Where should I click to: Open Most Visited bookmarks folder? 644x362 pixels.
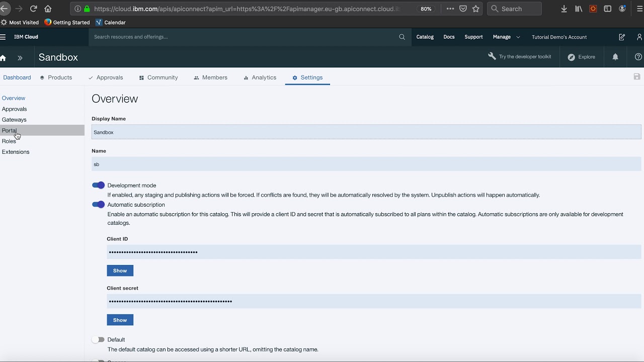tap(20, 22)
